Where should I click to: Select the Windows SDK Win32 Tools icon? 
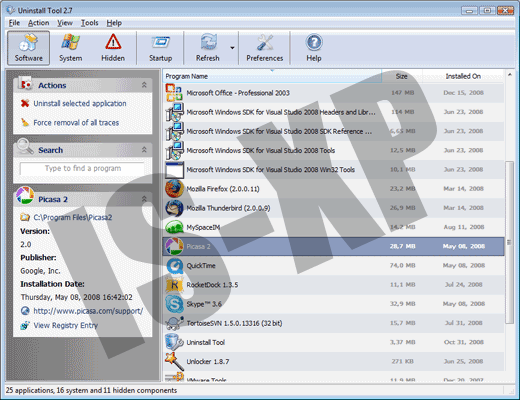coord(174,170)
